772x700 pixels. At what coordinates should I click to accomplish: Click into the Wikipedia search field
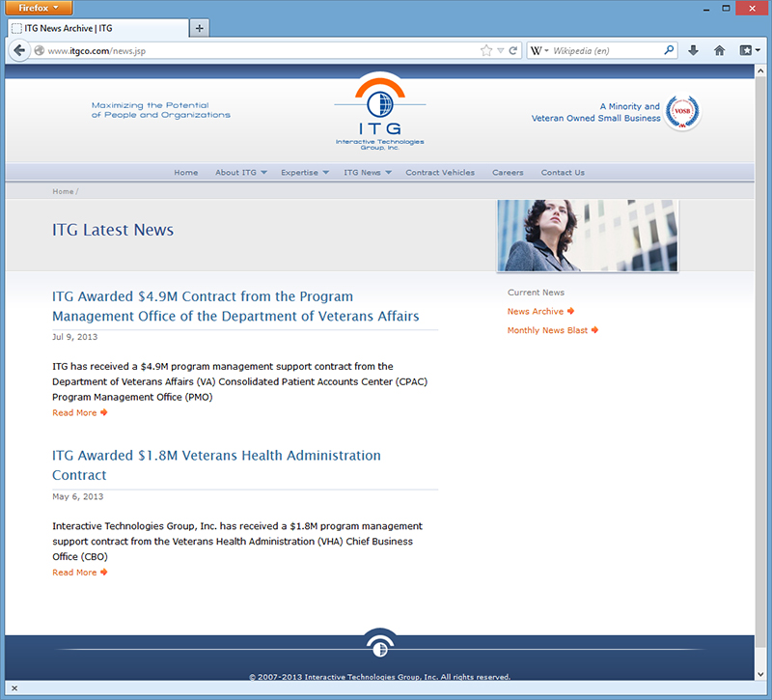pyautogui.click(x=607, y=50)
